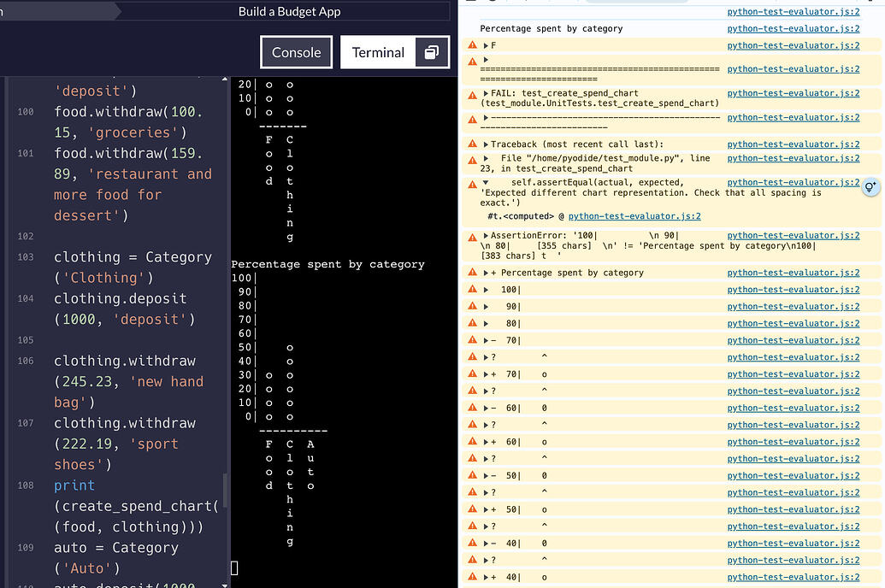Click the editor scrollbar down arrow

click(225, 585)
